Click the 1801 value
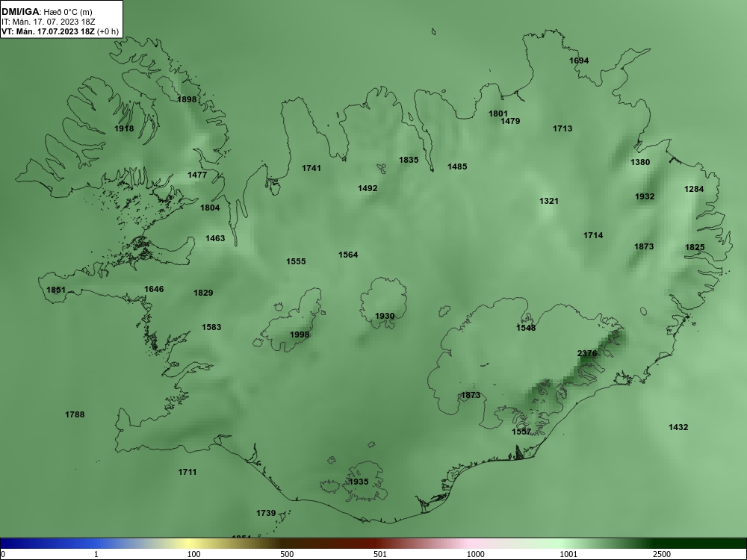 498,113
